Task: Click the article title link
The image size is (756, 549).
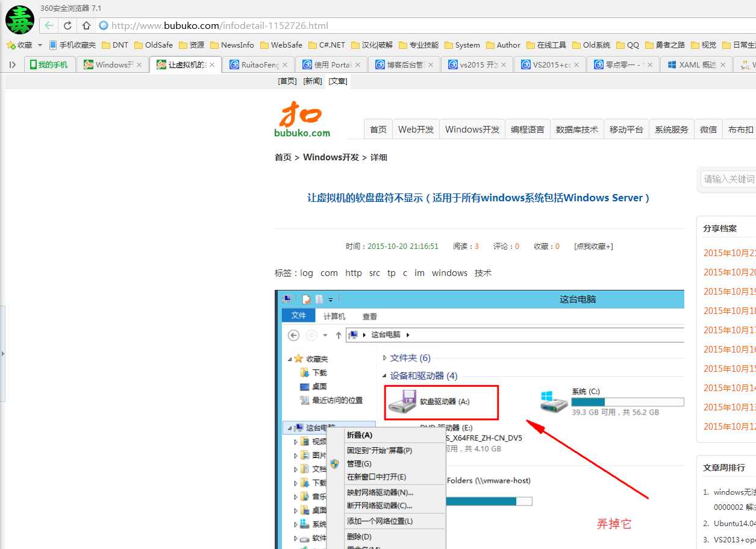Action: click(479, 198)
